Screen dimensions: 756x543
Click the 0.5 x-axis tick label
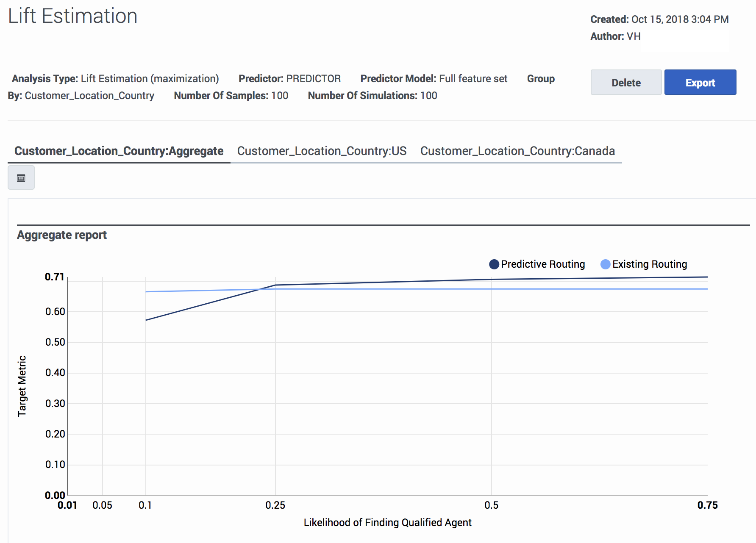(x=492, y=505)
